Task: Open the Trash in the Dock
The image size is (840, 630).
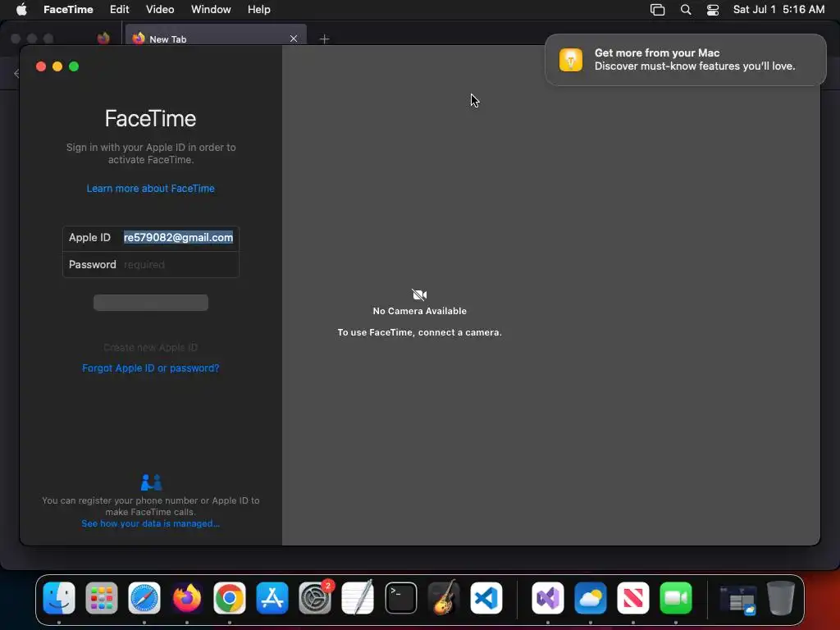Action: pos(781,598)
